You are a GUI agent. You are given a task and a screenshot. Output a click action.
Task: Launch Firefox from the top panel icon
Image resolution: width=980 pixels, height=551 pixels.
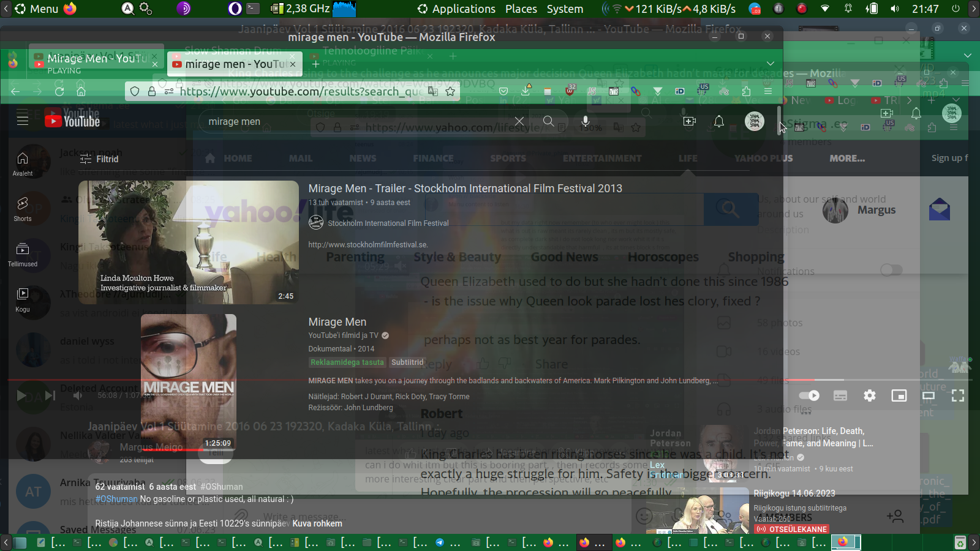click(70, 9)
